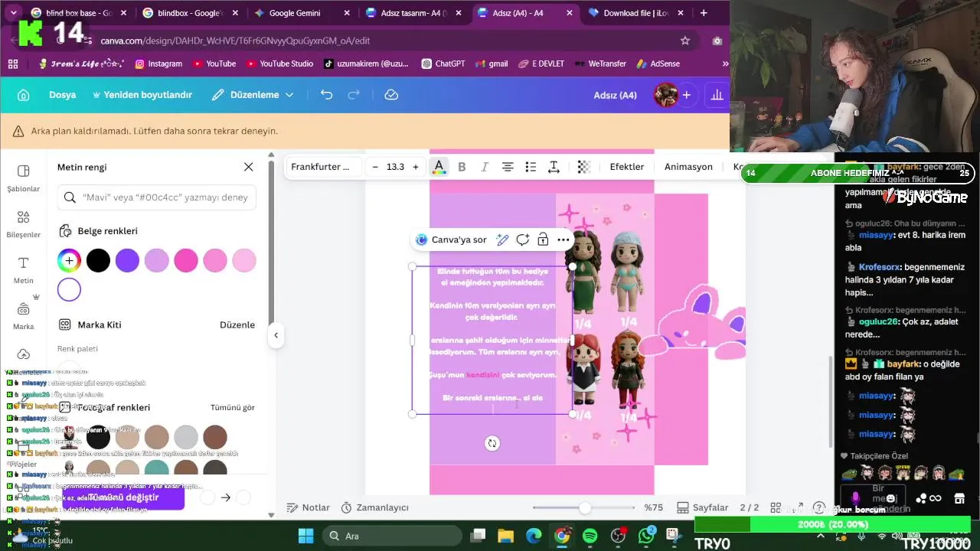Go to Canva home icon
Viewport: 980px width, 551px height.
tap(23, 95)
